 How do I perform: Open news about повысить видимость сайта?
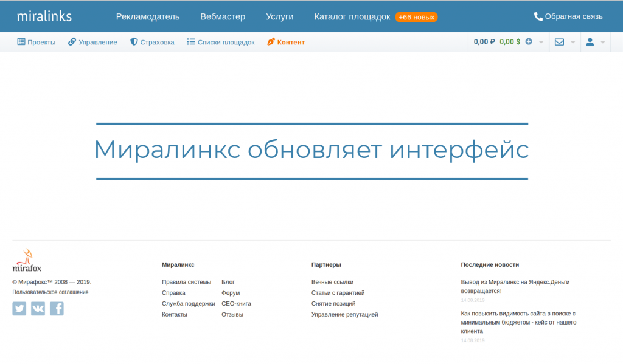point(518,322)
